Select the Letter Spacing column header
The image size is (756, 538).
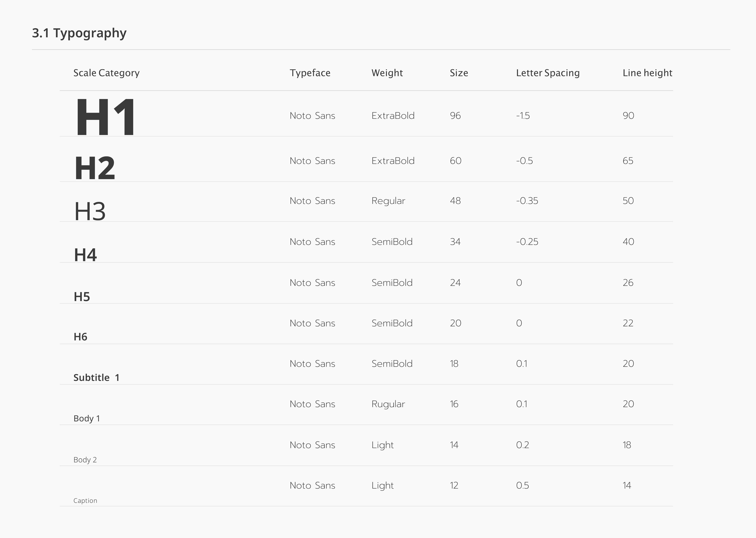tap(547, 73)
